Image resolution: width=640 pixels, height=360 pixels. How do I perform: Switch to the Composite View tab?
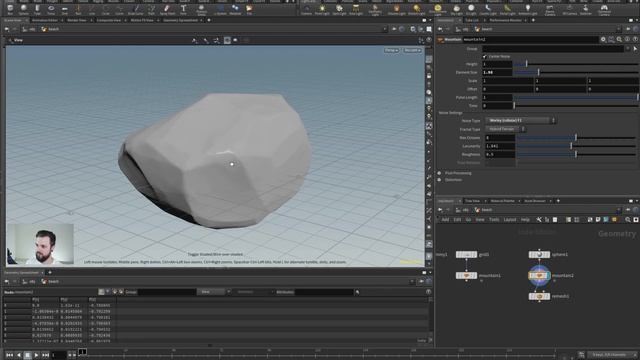tap(109, 20)
